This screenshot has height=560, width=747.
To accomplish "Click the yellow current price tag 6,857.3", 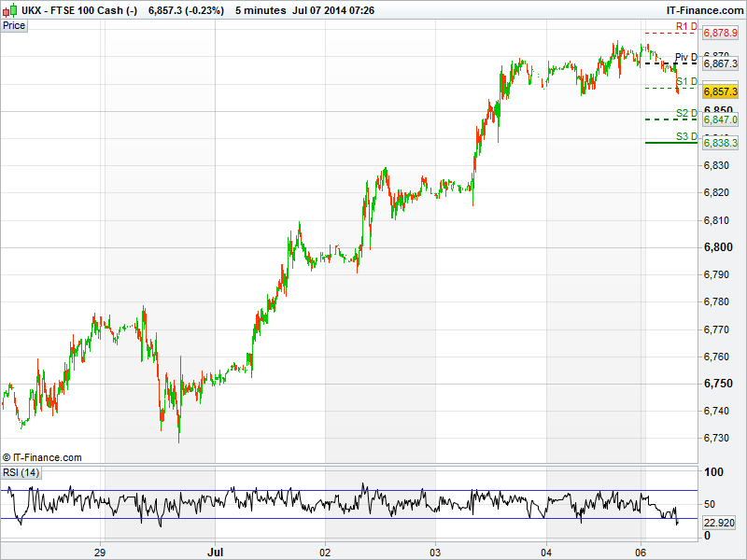I will pyautogui.click(x=720, y=91).
